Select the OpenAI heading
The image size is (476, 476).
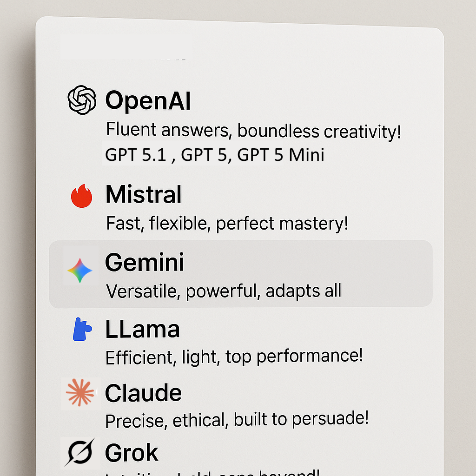148,100
